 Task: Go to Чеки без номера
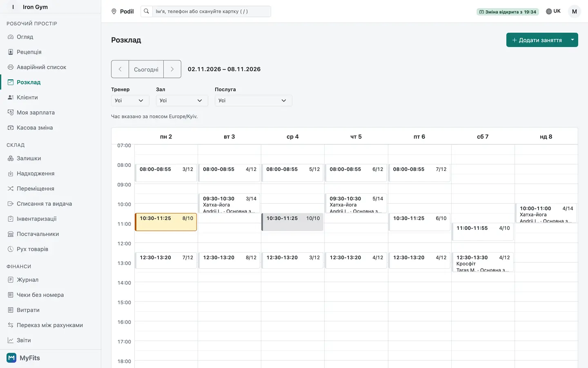[50, 295]
